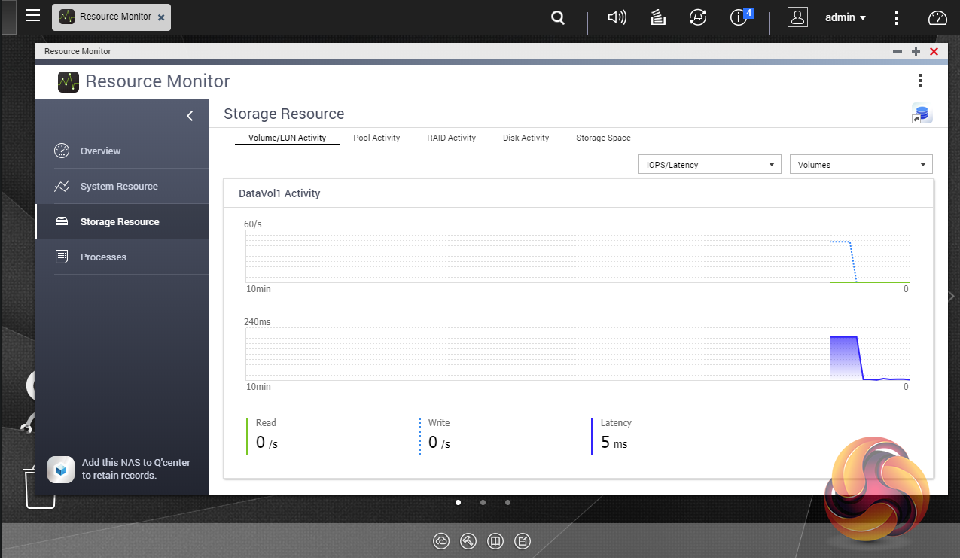The height and width of the screenshot is (560, 960).
Task: Open background tasks icon
Action: click(x=658, y=17)
